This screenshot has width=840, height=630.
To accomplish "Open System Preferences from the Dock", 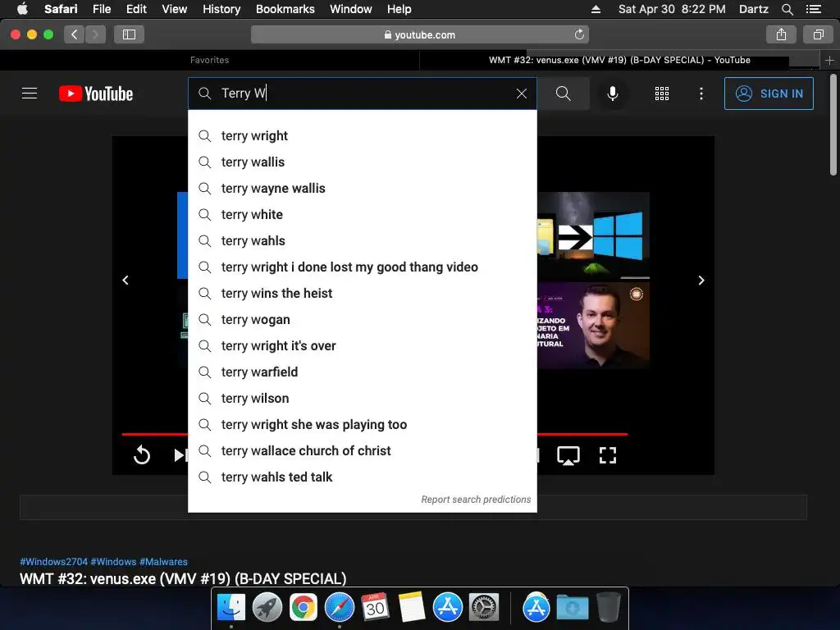I will 484,608.
